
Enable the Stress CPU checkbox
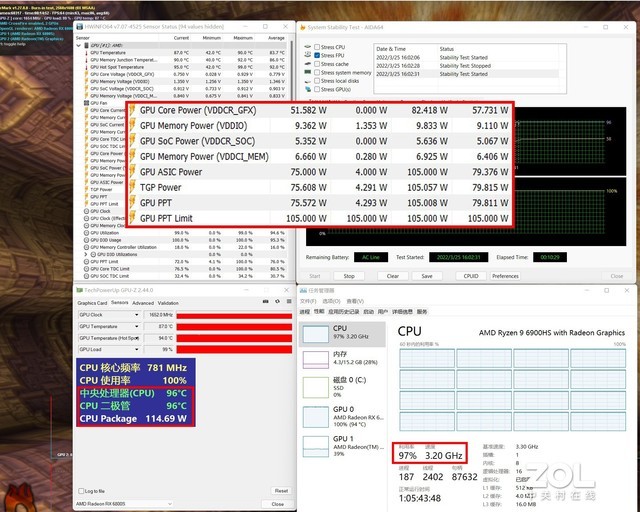click(316, 47)
